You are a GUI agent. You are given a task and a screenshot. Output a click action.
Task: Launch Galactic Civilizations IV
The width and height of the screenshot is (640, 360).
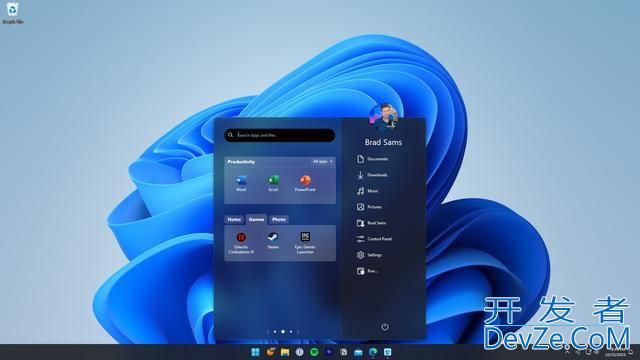pos(241,243)
